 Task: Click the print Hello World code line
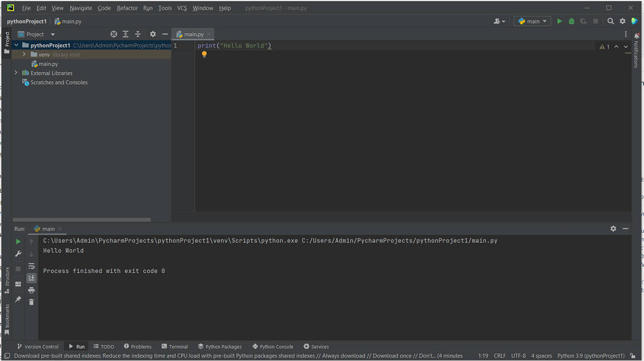pyautogui.click(x=235, y=46)
